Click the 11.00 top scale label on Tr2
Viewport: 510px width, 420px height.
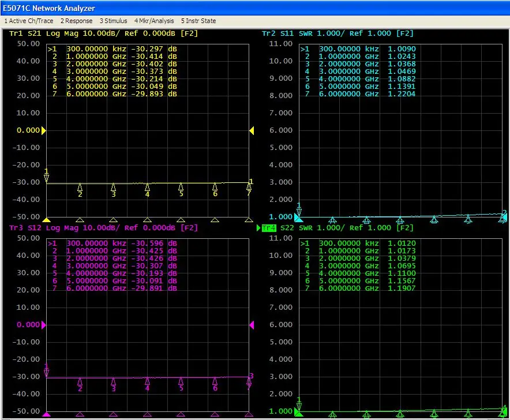point(281,44)
